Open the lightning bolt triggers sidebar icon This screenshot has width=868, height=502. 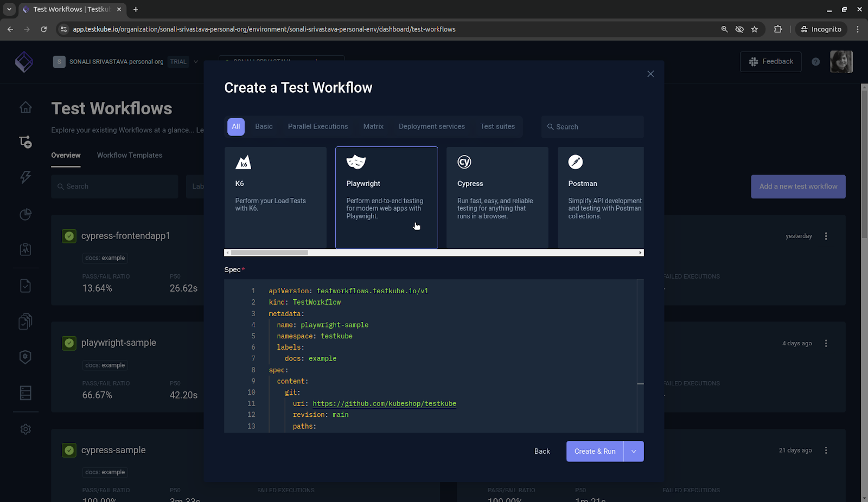tap(25, 177)
